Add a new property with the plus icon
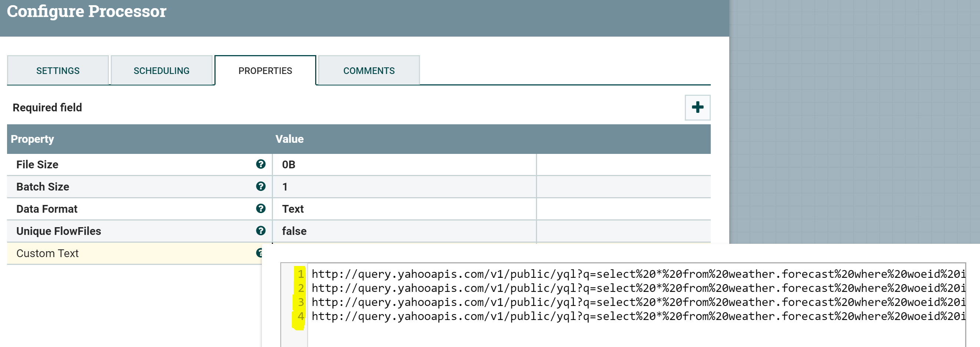The width and height of the screenshot is (980, 347). [697, 108]
